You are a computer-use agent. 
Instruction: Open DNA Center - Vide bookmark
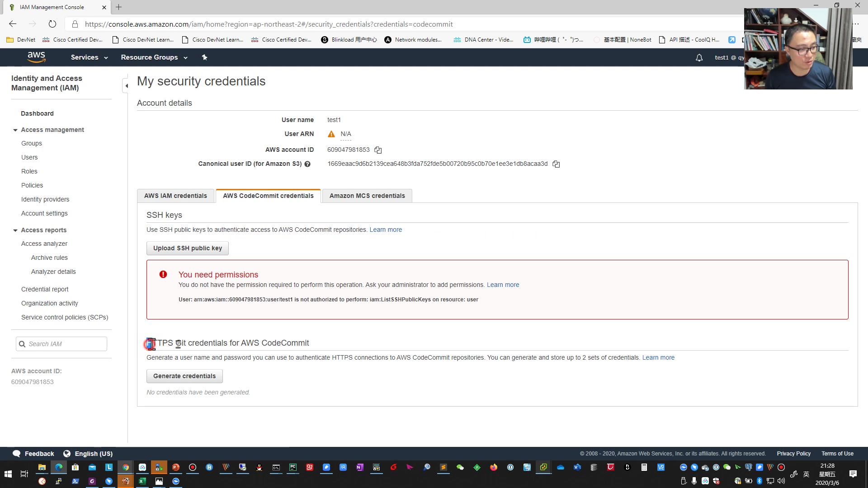[x=483, y=40]
